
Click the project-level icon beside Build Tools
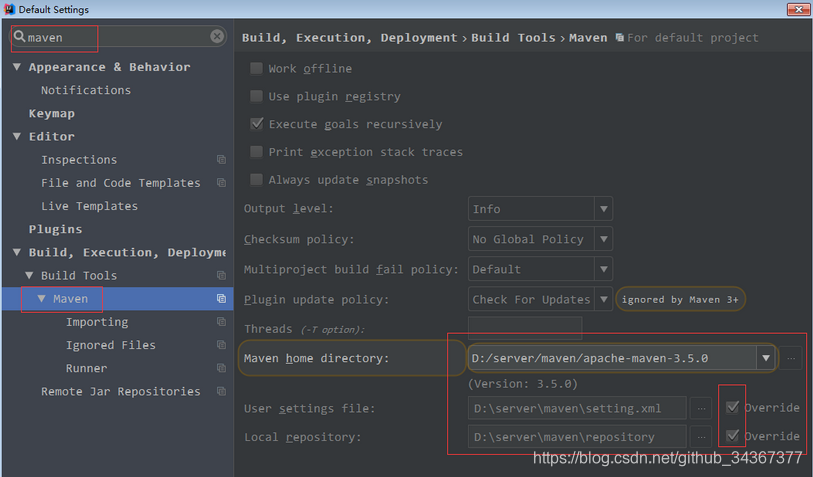(x=221, y=275)
